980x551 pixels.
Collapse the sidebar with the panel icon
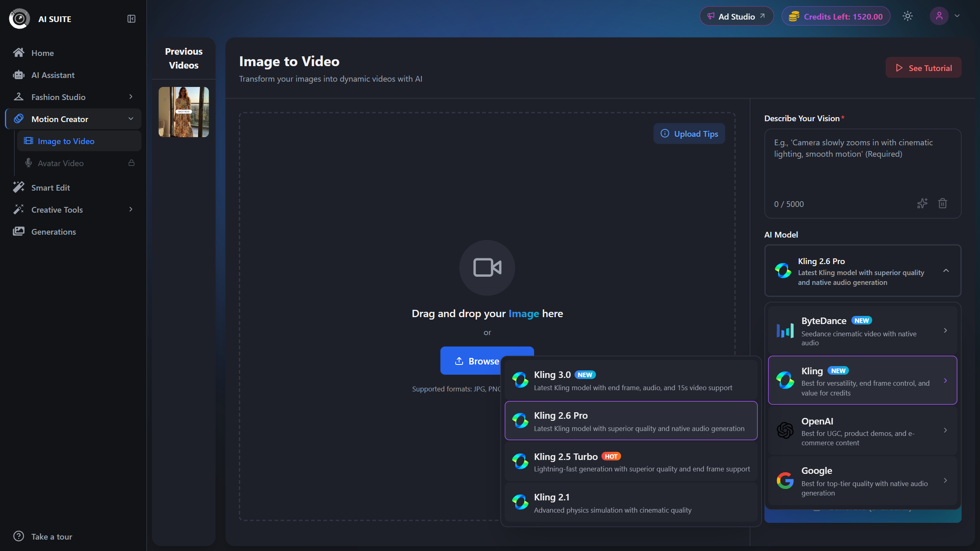131,19
